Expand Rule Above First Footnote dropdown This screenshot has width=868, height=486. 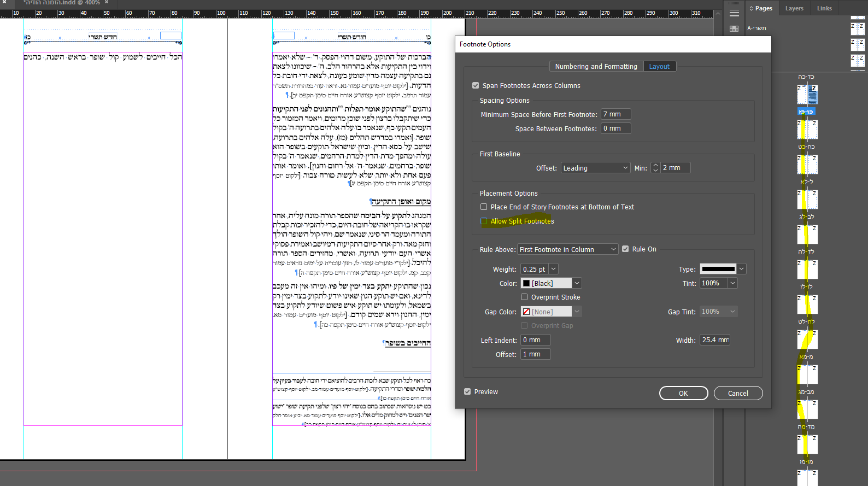(x=567, y=249)
